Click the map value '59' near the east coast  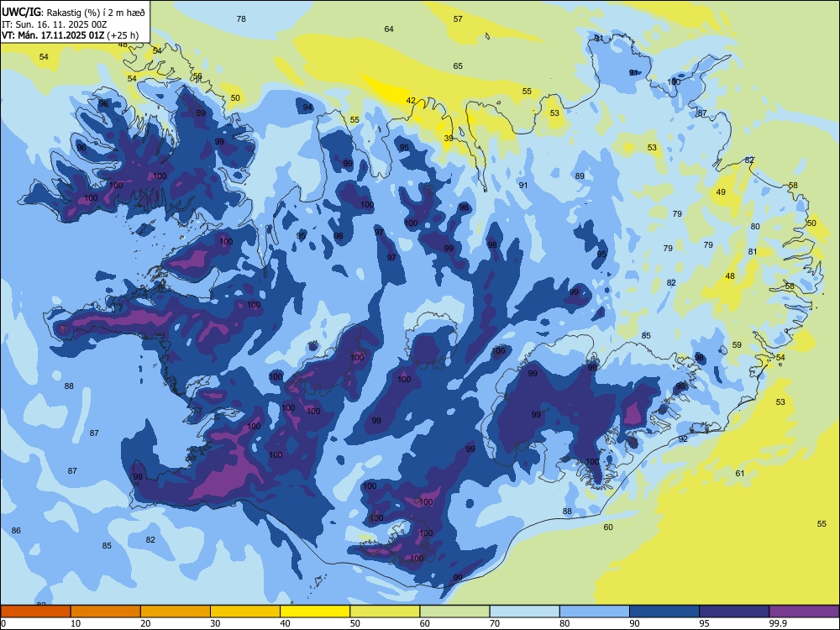tap(738, 345)
